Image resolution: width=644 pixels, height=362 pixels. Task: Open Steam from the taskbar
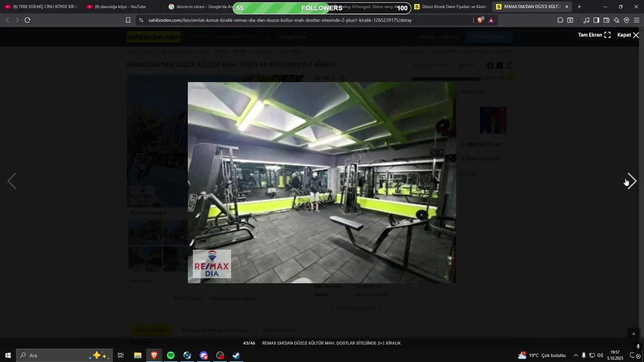pyautogui.click(x=236, y=355)
